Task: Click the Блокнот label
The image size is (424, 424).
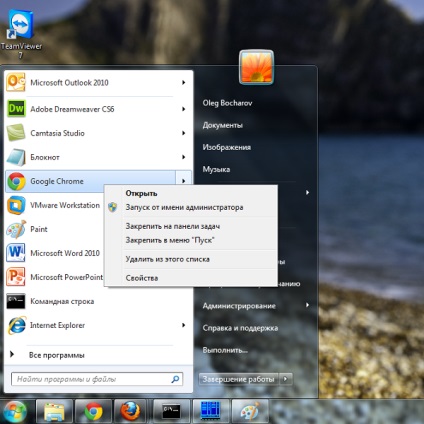Action: 45,157
